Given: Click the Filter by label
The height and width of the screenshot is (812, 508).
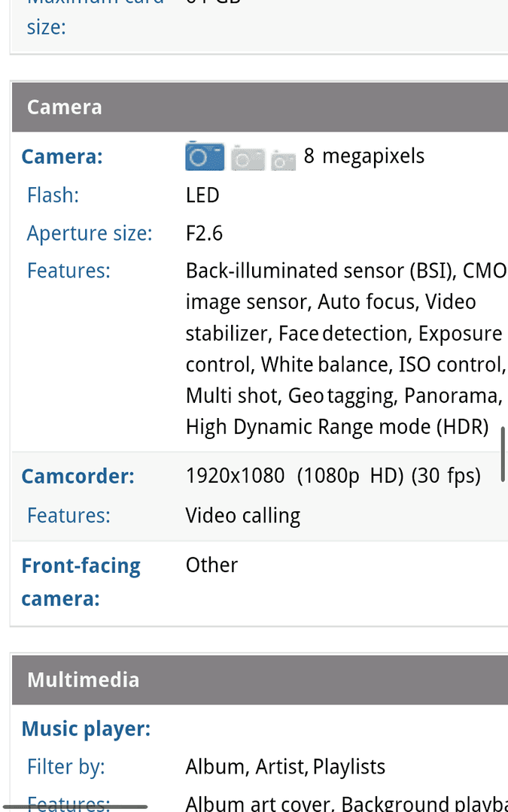Looking at the screenshot, I should pyautogui.click(x=65, y=767).
